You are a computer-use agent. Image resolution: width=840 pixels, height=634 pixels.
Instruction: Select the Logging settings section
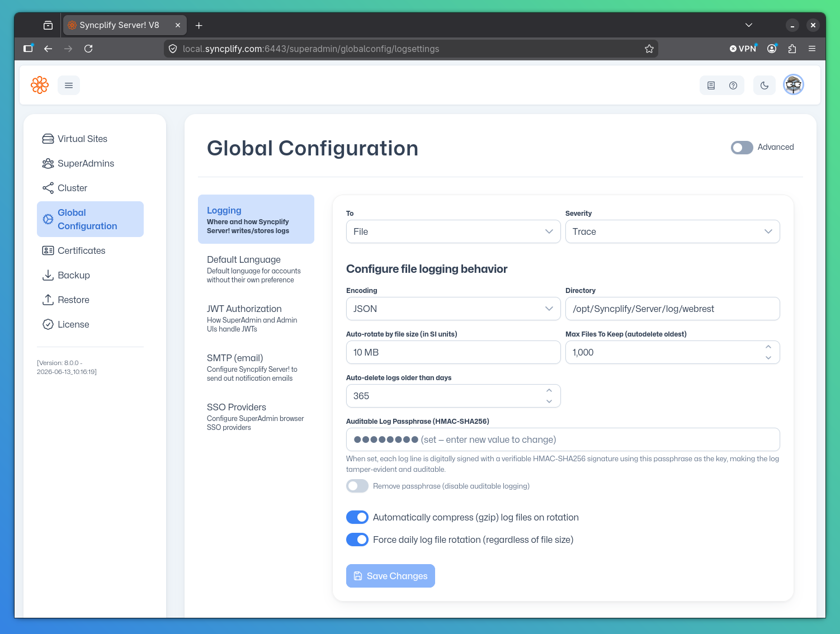point(256,219)
